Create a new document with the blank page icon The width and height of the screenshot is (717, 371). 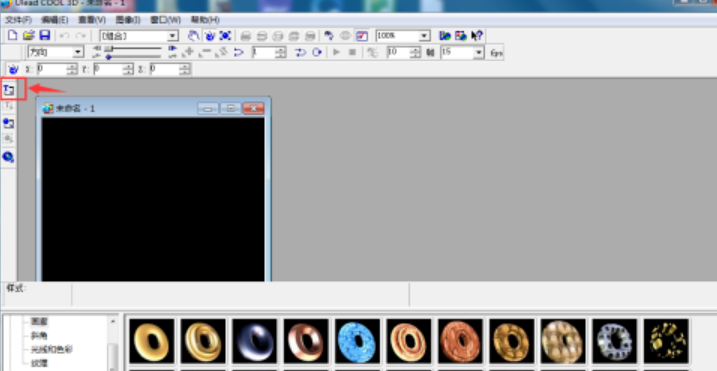click(x=13, y=36)
